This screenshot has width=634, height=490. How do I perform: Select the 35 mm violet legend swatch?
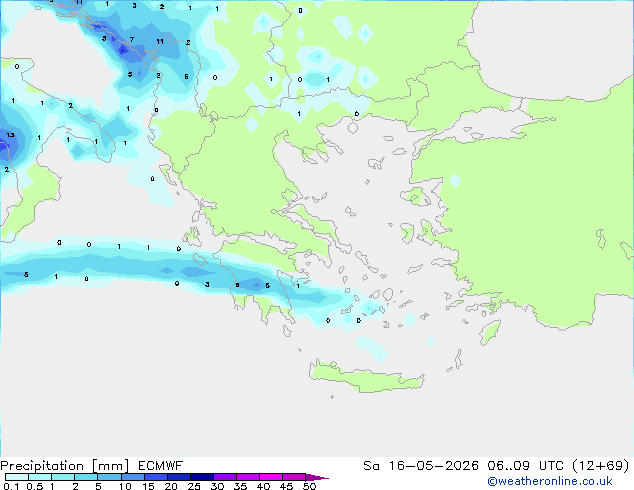click(x=247, y=477)
